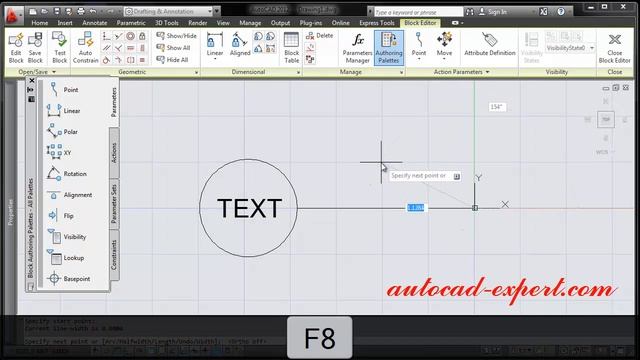Select the Collinear constraint icon
Screen dimensions: 640x360
[118, 36]
